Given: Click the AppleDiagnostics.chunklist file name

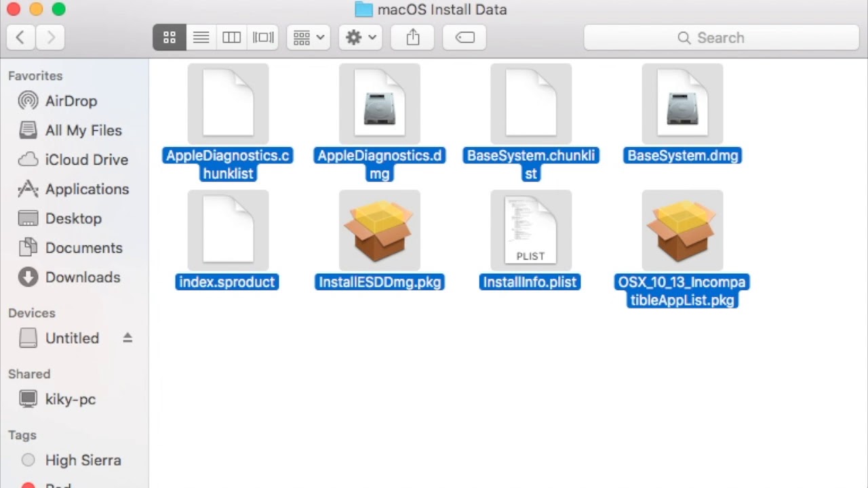Looking at the screenshot, I should (228, 165).
